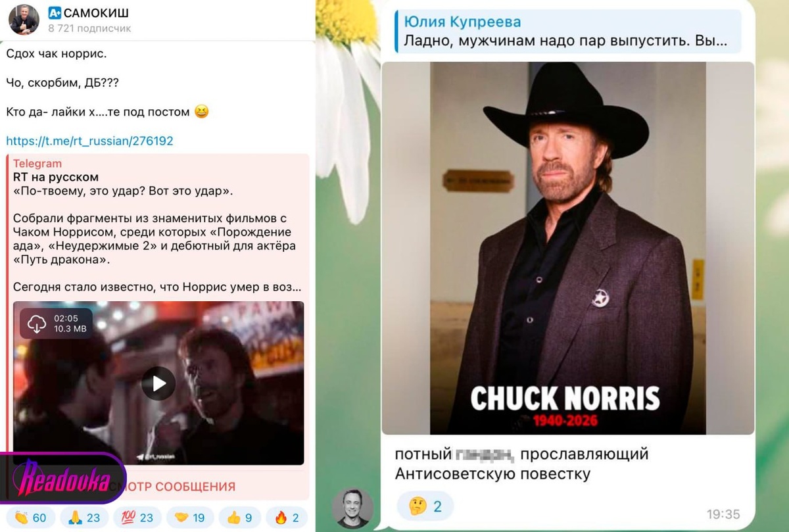Play the RT video clip
This screenshot has height=532, width=789.
pos(158,383)
